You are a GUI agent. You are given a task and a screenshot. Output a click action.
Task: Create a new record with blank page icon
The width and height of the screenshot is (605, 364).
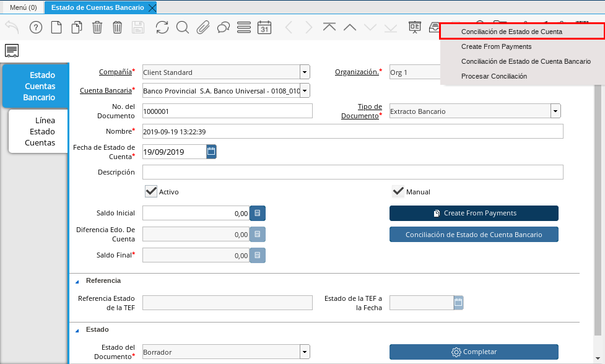pyautogui.click(x=56, y=27)
